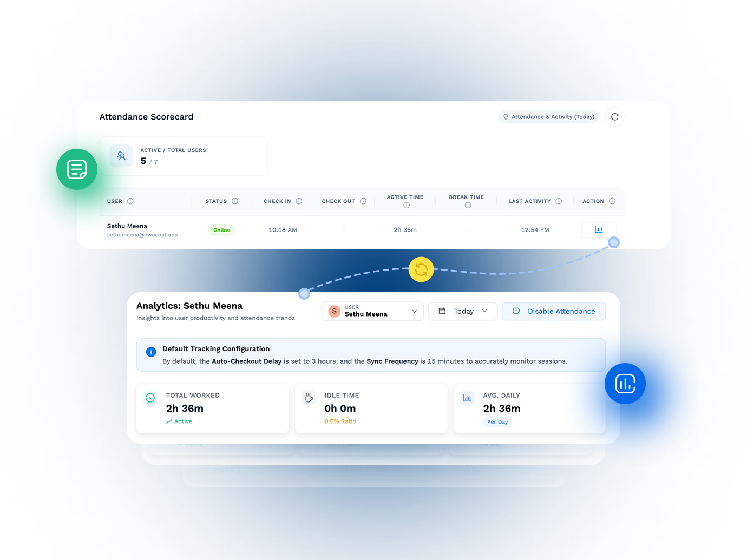This screenshot has height=560, width=747.
Task: Click the users icon in the Active/Total Users card
Action: (x=121, y=155)
